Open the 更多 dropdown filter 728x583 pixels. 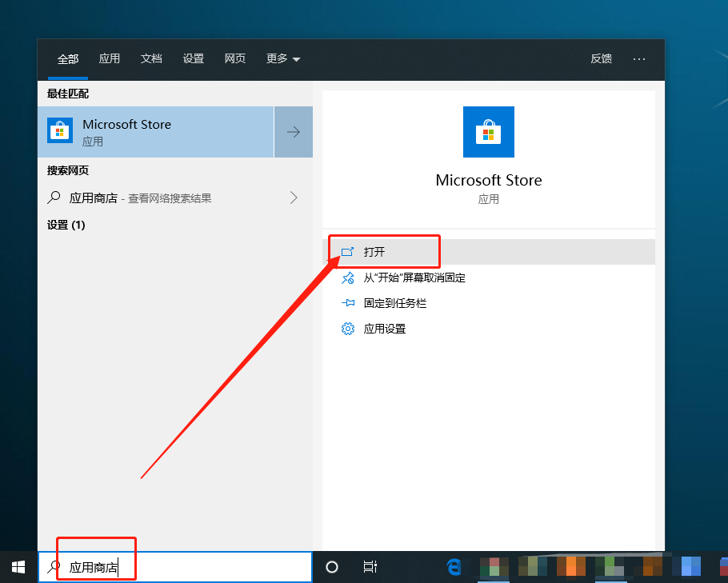coord(283,59)
